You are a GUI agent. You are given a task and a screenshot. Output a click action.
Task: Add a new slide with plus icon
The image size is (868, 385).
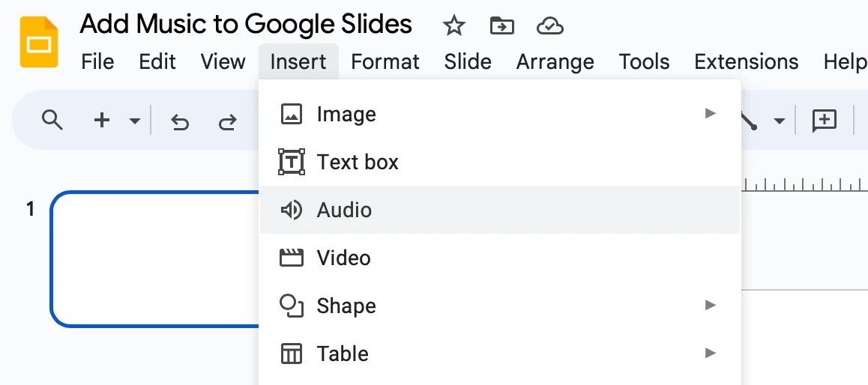[x=102, y=120]
